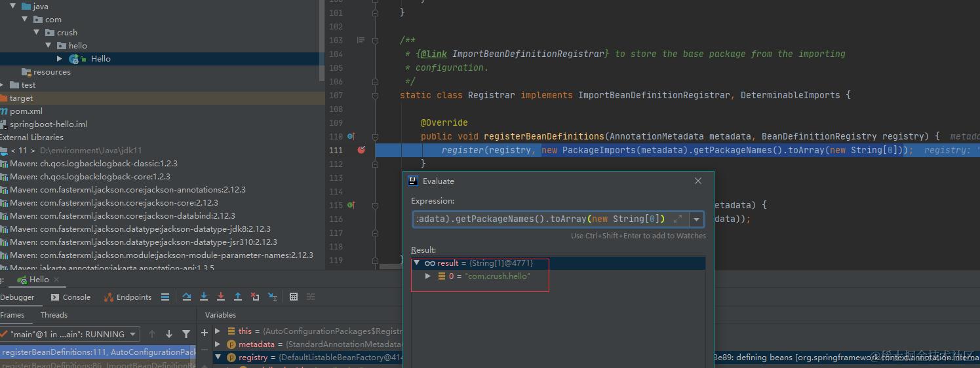Click the Step Into debugger icon

pos(204,297)
